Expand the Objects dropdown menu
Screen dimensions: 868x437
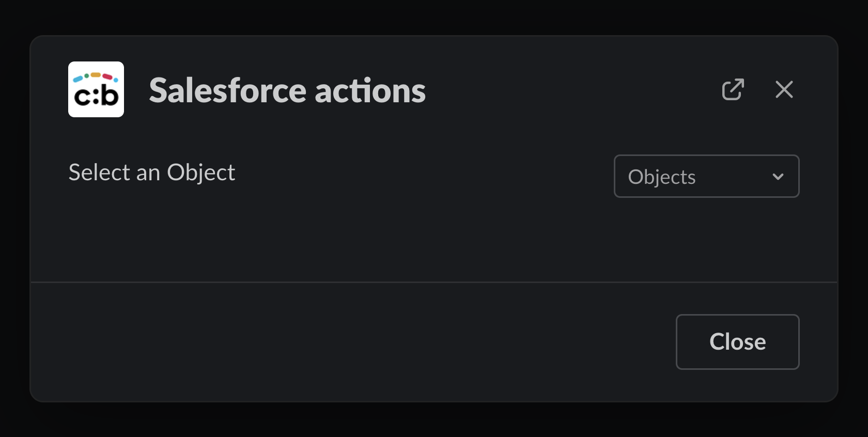(706, 176)
